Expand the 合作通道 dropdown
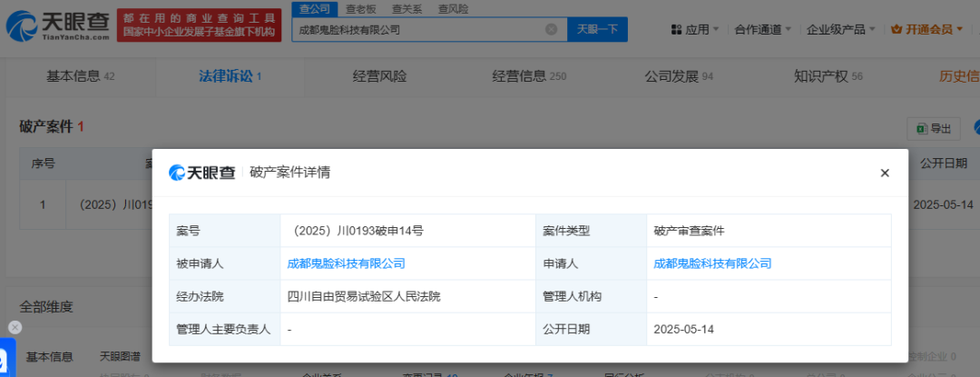The height and width of the screenshot is (377, 980). point(762,29)
